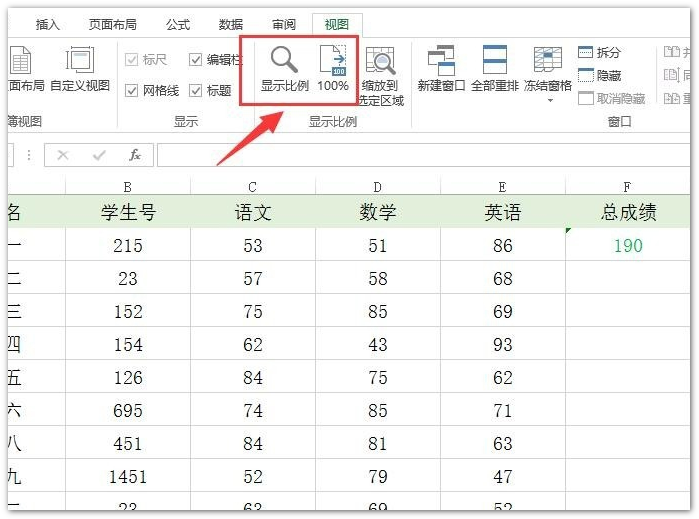Open the 显示比例 zoom dialog magnifier icon

click(x=284, y=60)
